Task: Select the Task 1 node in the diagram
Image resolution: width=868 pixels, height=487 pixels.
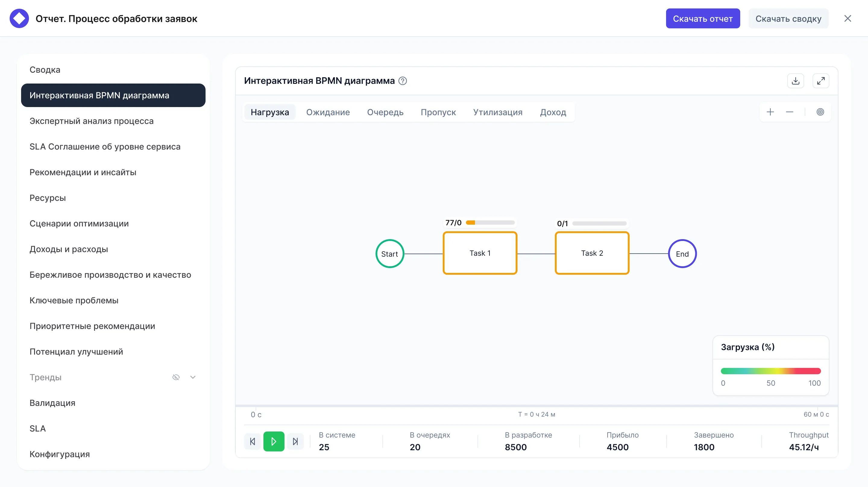Action: [x=480, y=253]
